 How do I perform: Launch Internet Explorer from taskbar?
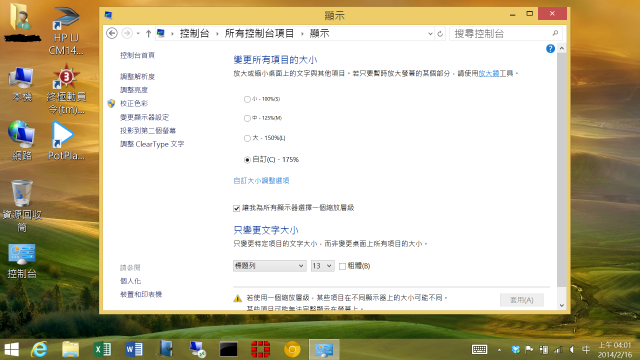click(40, 349)
